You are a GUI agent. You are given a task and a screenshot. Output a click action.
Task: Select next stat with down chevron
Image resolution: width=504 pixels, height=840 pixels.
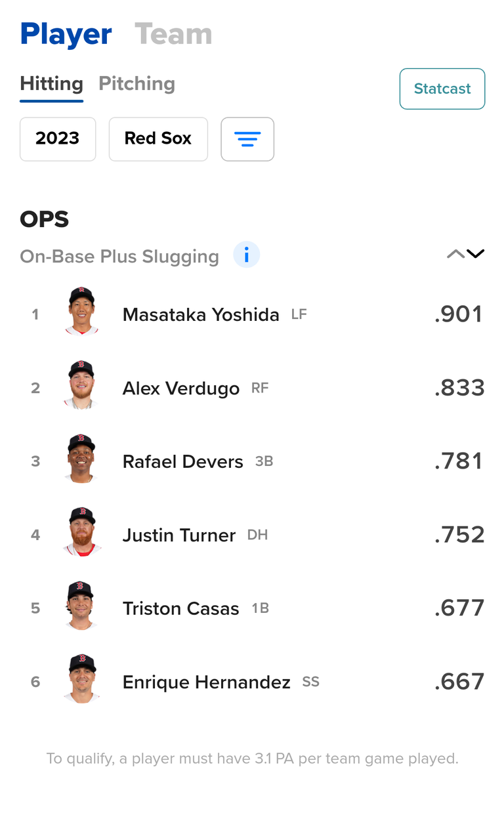tap(475, 254)
